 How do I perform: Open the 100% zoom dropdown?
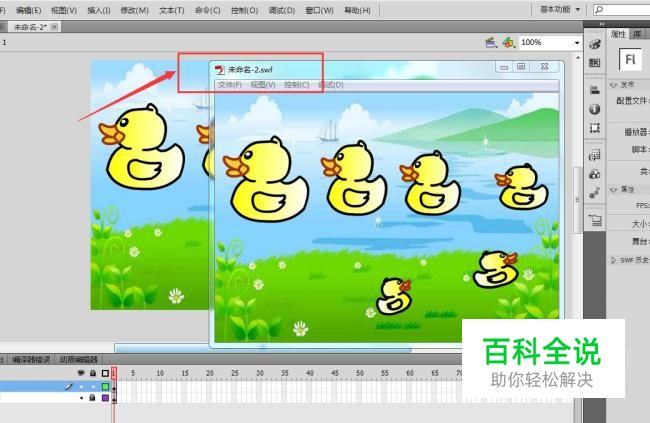577,43
